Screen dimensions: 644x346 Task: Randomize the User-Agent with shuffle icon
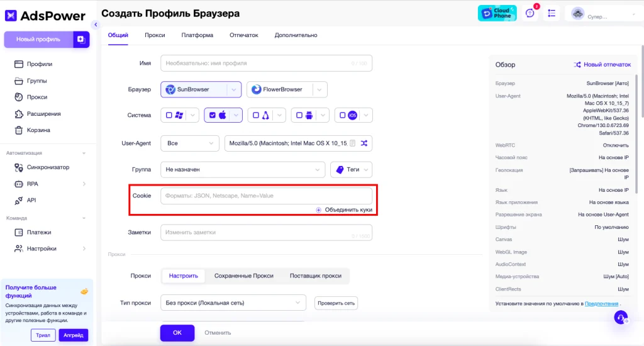[x=364, y=143]
